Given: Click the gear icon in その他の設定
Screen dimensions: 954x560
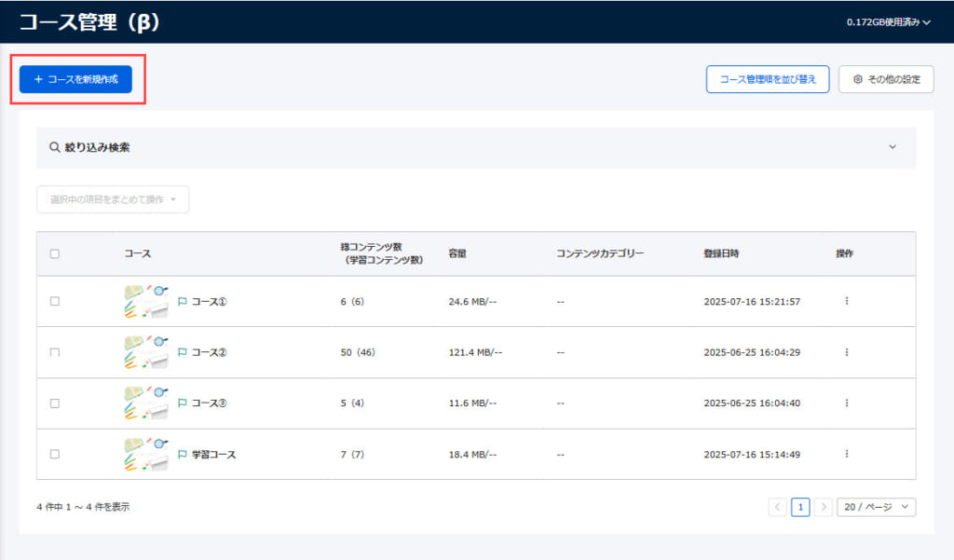Looking at the screenshot, I should pyautogui.click(x=858, y=79).
